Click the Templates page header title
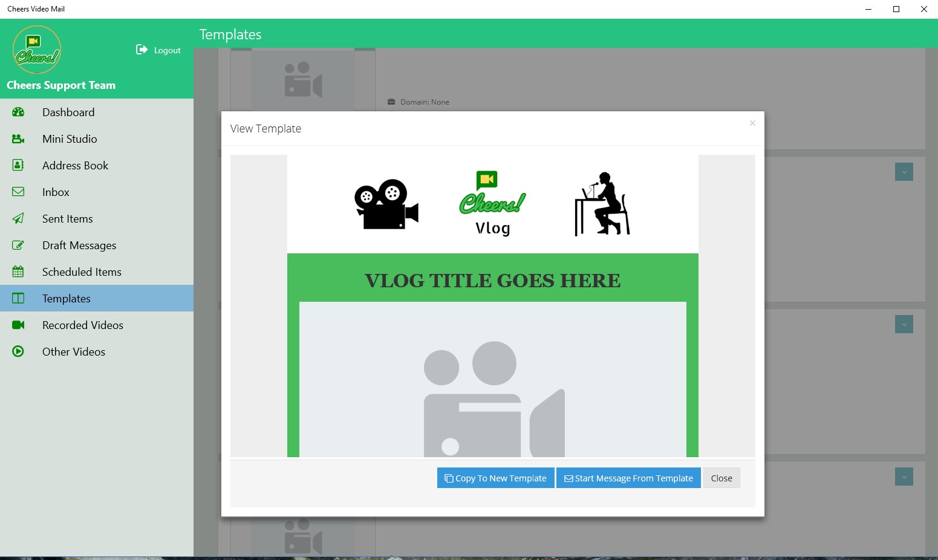Viewport: 938px width, 560px height. 230,34
